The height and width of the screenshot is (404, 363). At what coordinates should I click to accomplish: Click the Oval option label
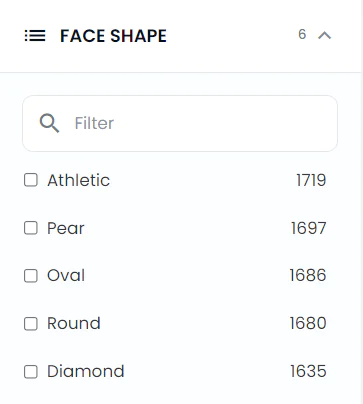(66, 276)
